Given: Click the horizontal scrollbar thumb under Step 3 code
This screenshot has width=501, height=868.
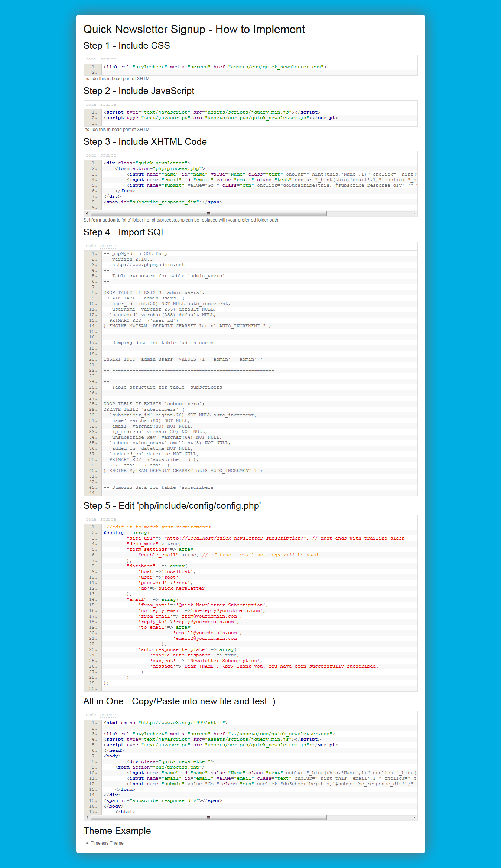Looking at the screenshot, I should coord(209,214).
